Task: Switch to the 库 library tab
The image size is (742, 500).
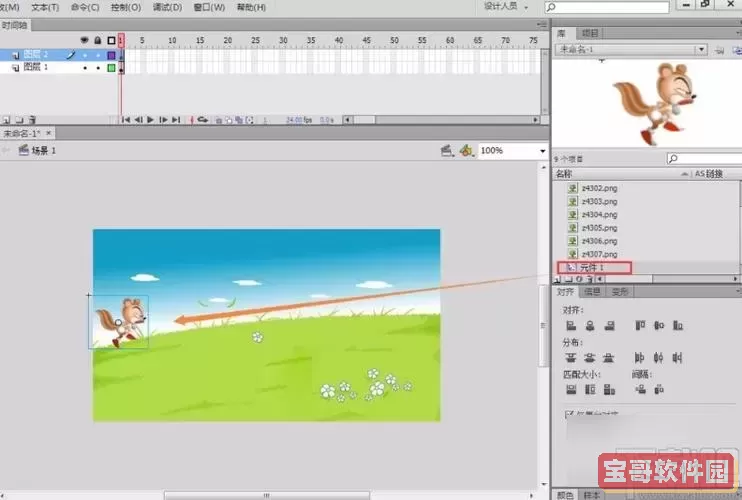Action: (x=562, y=34)
